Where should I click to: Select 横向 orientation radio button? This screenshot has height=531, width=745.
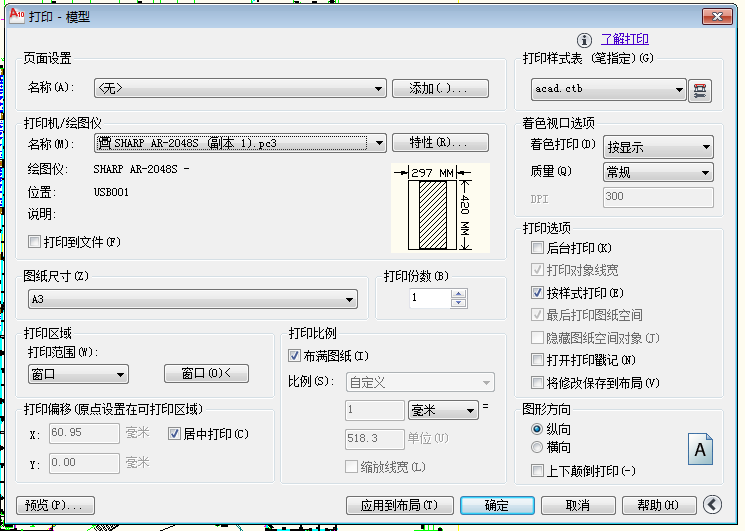[537, 447]
